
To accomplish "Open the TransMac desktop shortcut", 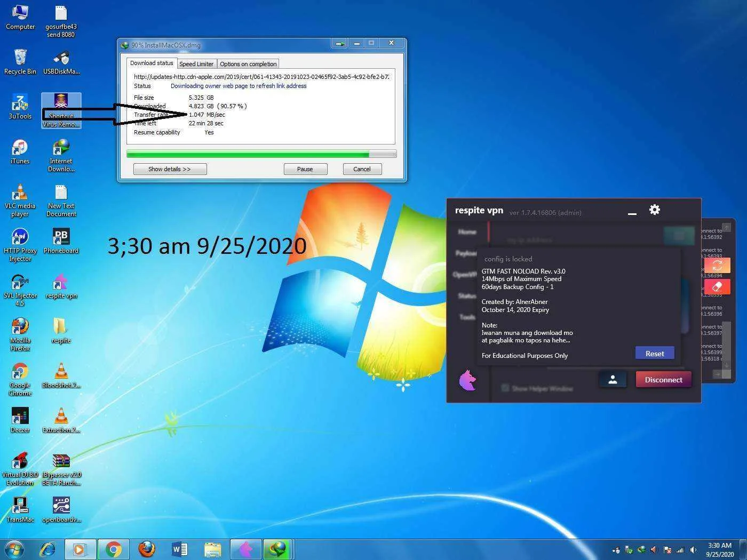I will pos(20,510).
